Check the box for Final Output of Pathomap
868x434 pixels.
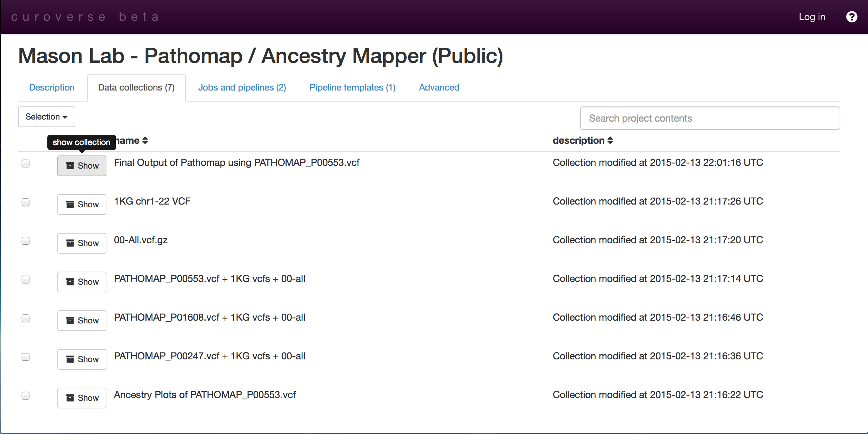(x=26, y=163)
